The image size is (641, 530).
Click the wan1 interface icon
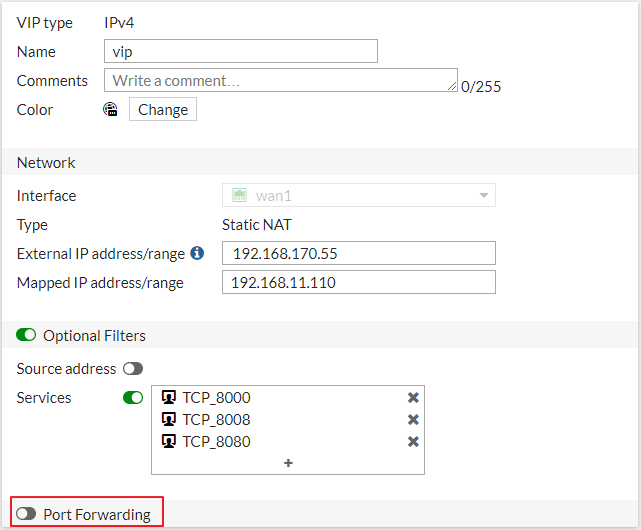239,195
